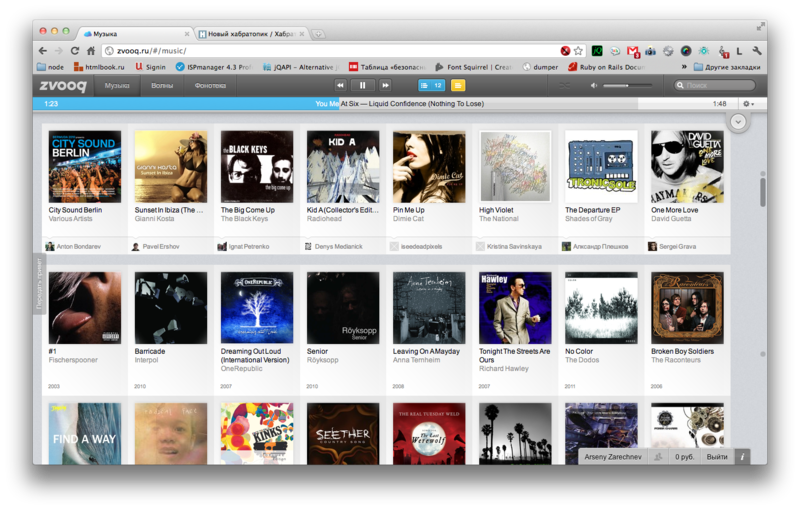Click the Radiohead artist name
This screenshot has height=510, width=800.
324,219
